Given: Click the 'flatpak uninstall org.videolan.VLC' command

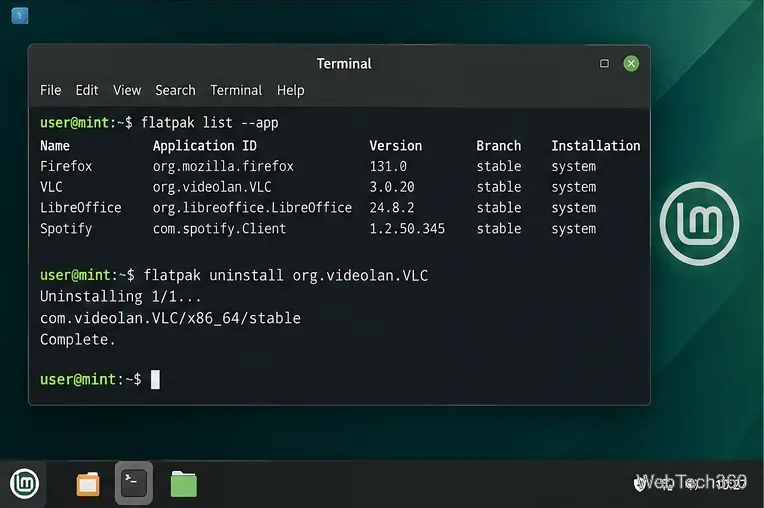Looking at the screenshot, I should (x=286, y=276).
